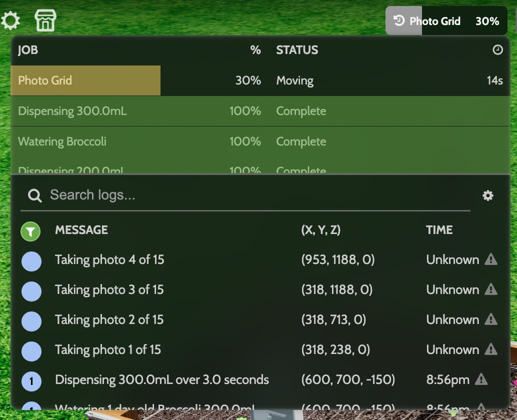Click the numbered badge beside Dispensing log
Viewport: 517px width, 420px height.
pos(31,381)
